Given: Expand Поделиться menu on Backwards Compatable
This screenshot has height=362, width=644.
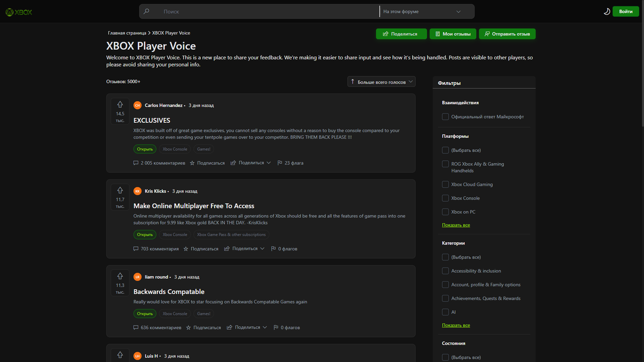Looking at the screenshot, I should pos(247,328).
